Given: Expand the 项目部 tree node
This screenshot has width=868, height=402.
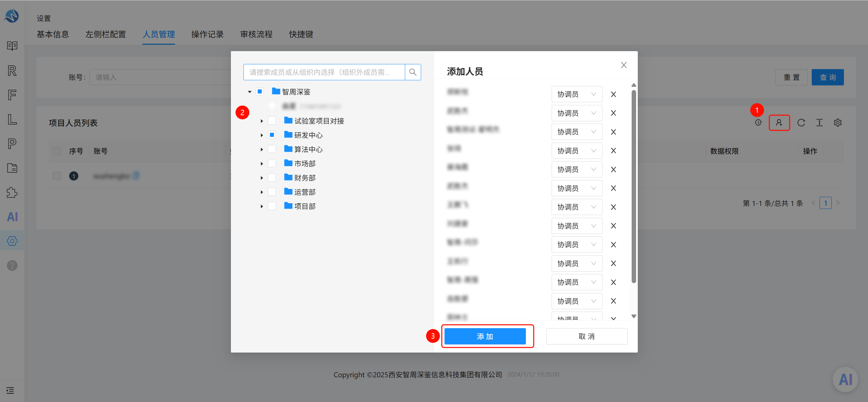Looking at the screenshot, I should (x=262, y=206).
